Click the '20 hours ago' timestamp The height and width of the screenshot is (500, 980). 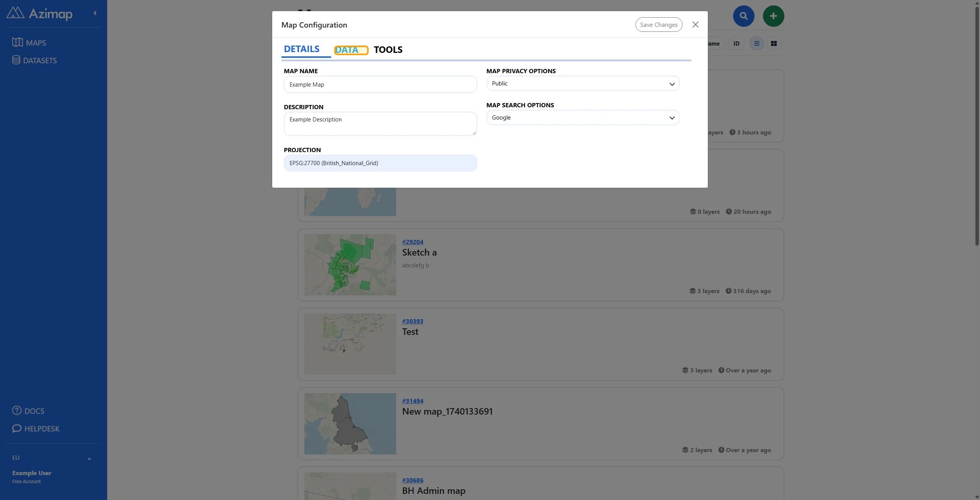pyautogui.click(x=748, y=211)
